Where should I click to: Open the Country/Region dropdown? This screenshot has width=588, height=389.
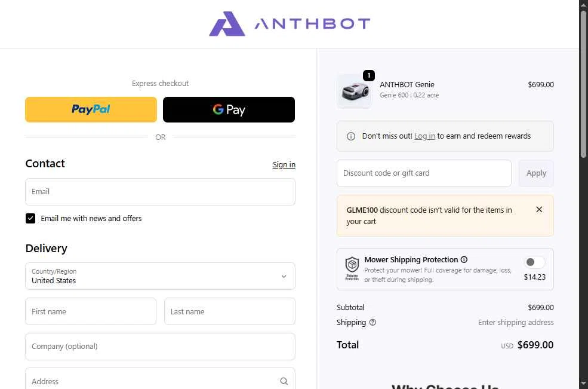tap(160, 276)
